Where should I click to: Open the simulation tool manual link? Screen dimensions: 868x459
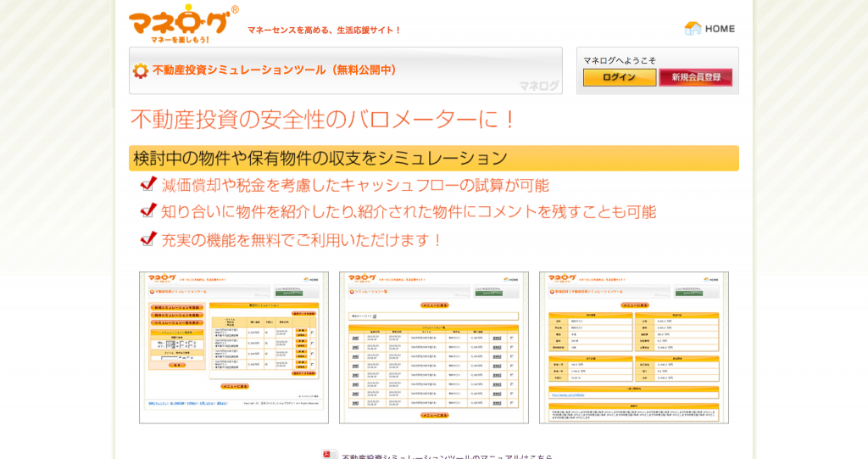click(x=447, y=456)
